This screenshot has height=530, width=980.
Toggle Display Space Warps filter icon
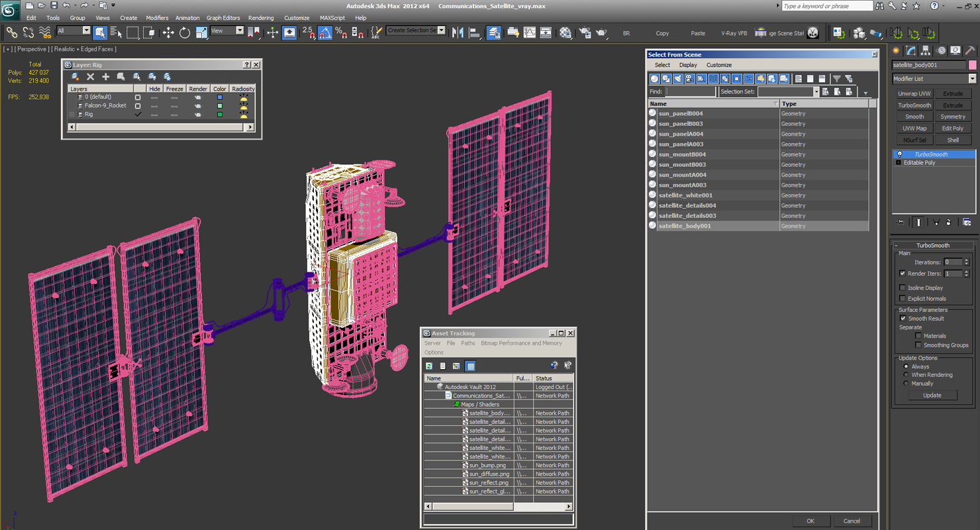click(x=713, y=79)
